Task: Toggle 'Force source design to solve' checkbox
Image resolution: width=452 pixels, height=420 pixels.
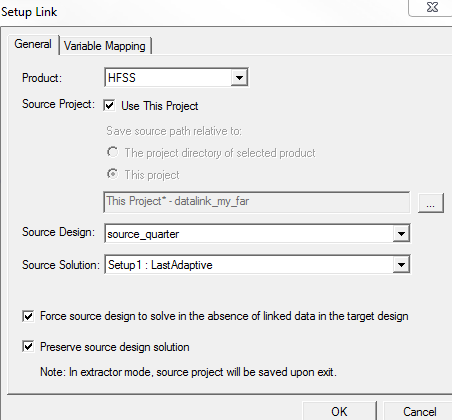Action: tap(28, 316)
